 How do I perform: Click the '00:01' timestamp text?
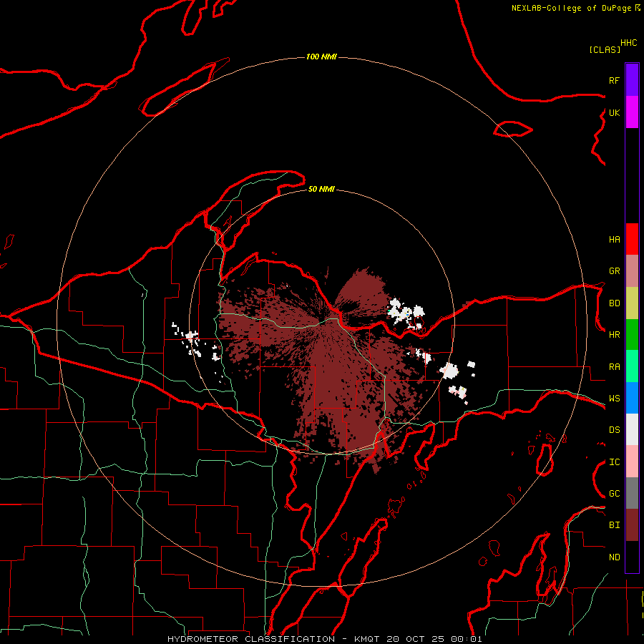tap(466, 639)
